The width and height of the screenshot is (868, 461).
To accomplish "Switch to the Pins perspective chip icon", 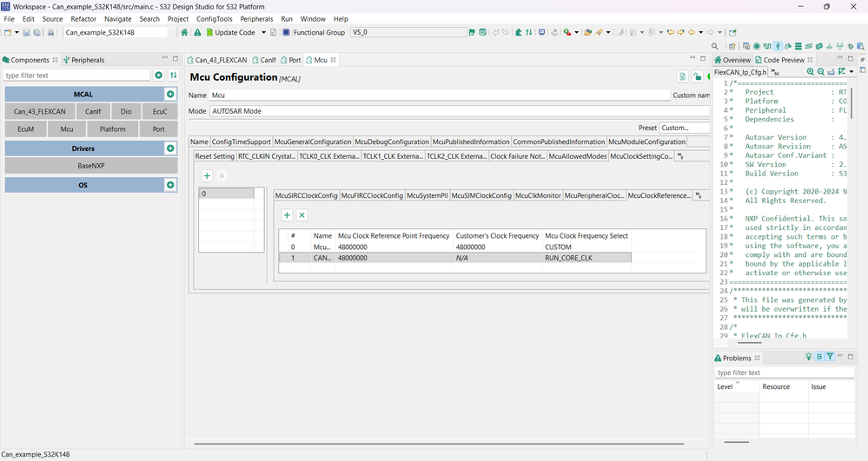I will 756,47.
